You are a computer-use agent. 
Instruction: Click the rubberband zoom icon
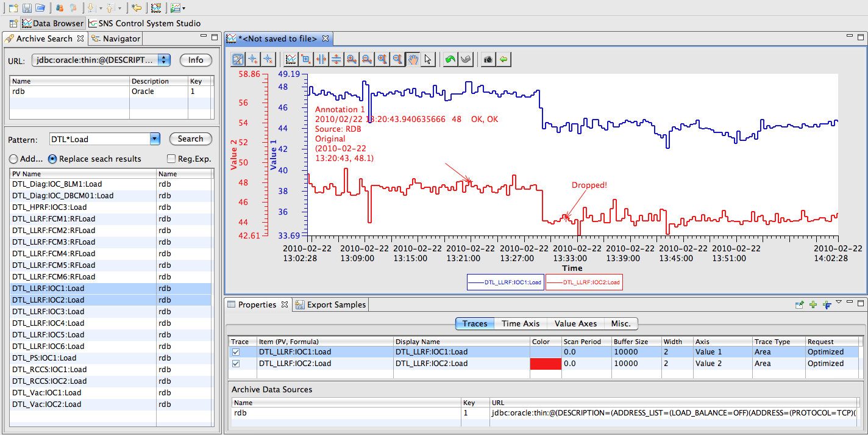click(x=306, y=59)
